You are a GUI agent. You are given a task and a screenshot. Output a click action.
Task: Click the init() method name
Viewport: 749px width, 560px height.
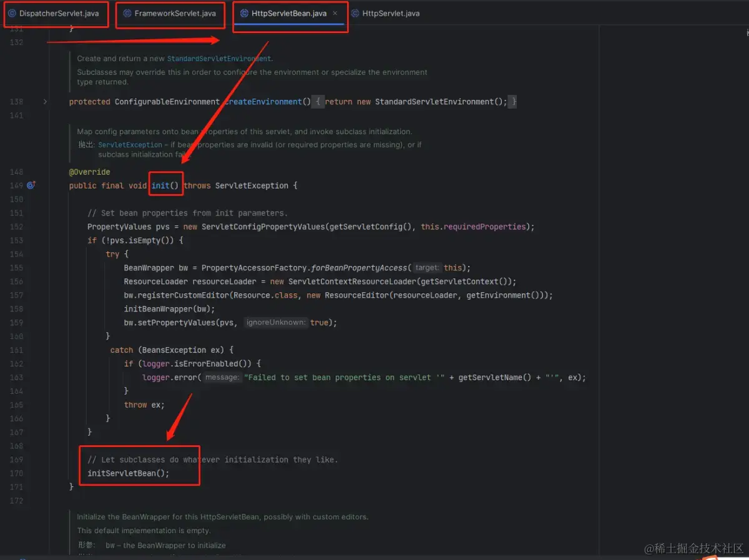(165, 185)
